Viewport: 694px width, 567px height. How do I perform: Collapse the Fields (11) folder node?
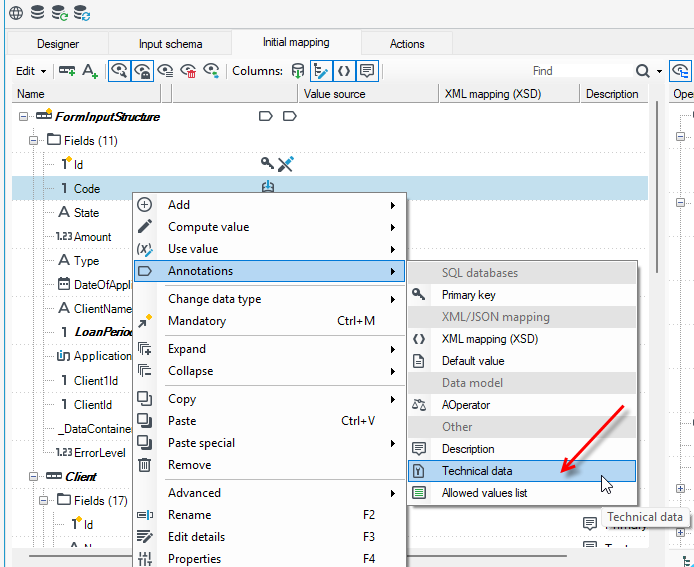(33, 140)
